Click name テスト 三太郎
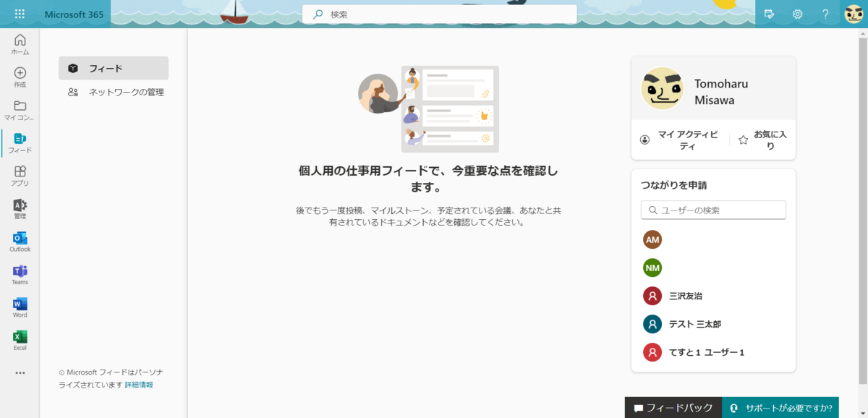This screenshot has width=868, height=418. tap(695, 324)
